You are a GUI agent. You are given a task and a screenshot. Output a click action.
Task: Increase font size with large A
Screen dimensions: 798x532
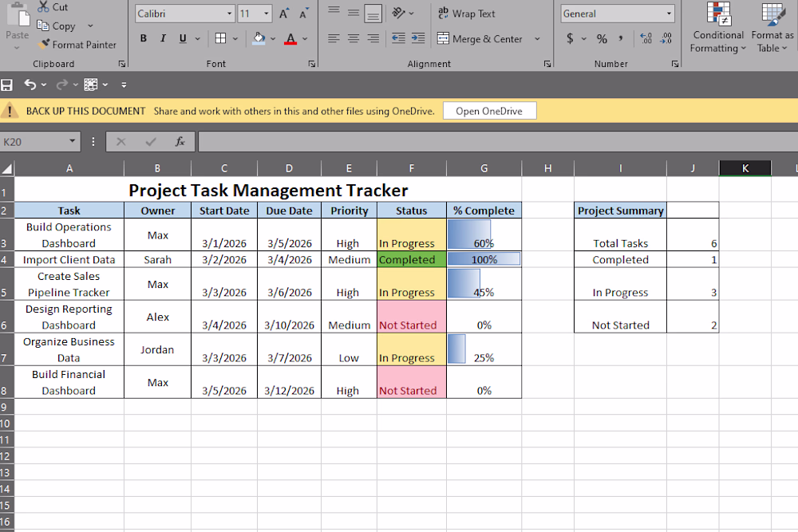point(284,14)
